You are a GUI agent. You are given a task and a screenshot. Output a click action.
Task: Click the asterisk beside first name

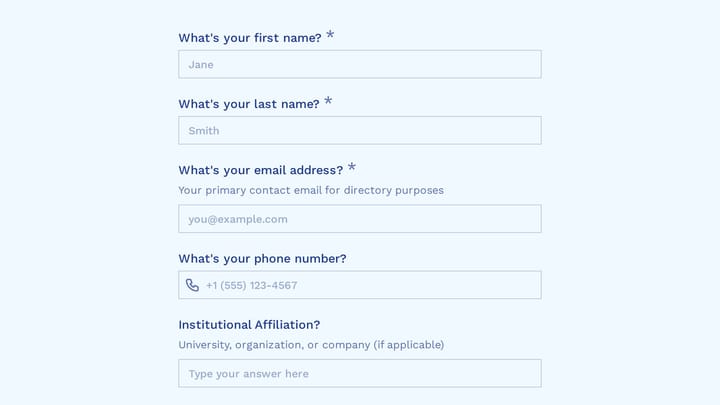pos(330,35)
